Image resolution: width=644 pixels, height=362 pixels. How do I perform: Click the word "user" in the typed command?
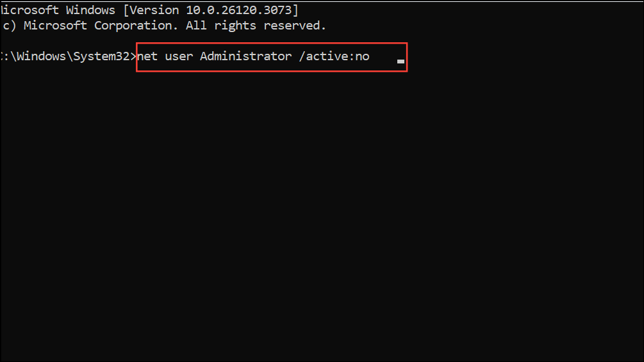tap(179, 56)
